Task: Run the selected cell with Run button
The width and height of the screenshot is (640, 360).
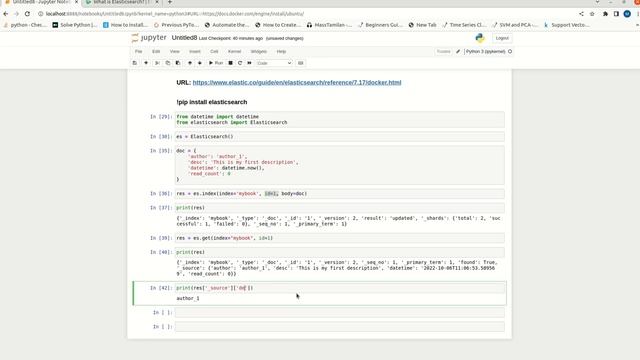Action: point(216,63)
